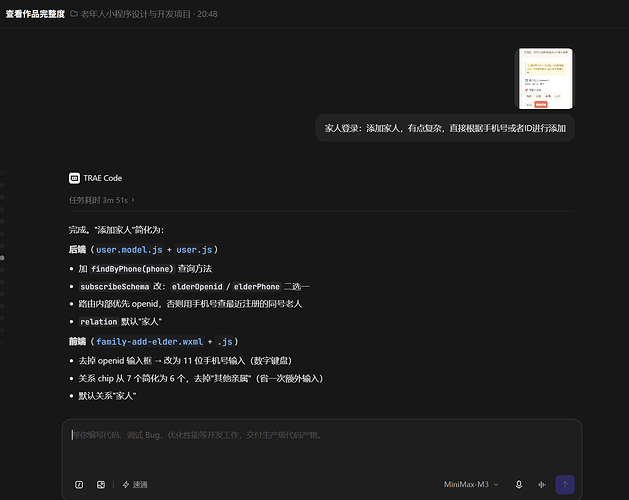
Task: Click the relation code snippet
Action: coord(99,322)
